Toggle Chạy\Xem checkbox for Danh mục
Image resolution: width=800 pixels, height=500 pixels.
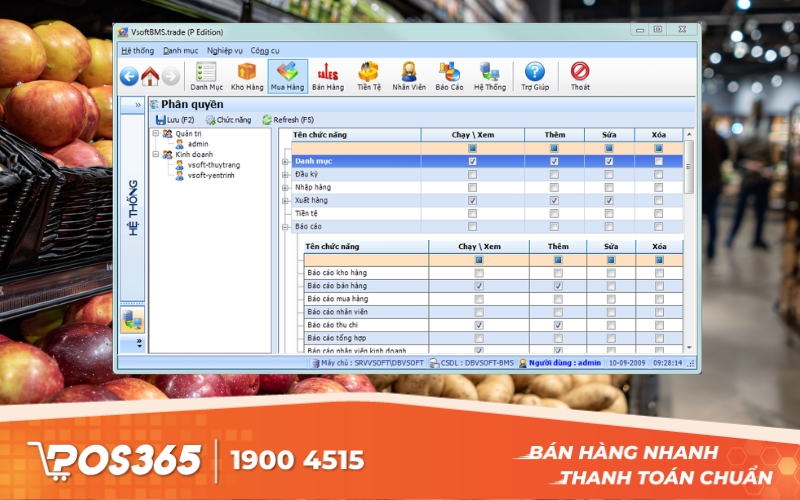(472, 161)
